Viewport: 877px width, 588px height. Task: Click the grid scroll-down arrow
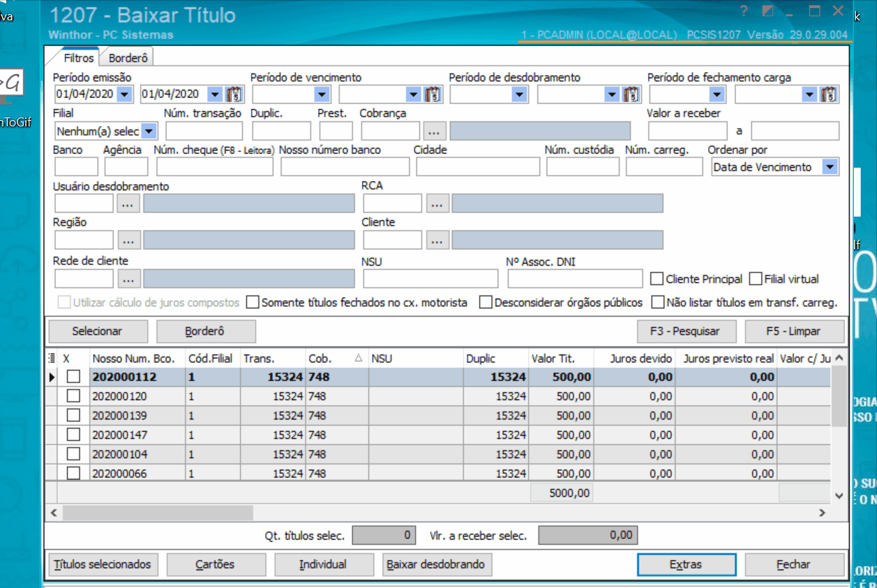[x=840, y=496]
